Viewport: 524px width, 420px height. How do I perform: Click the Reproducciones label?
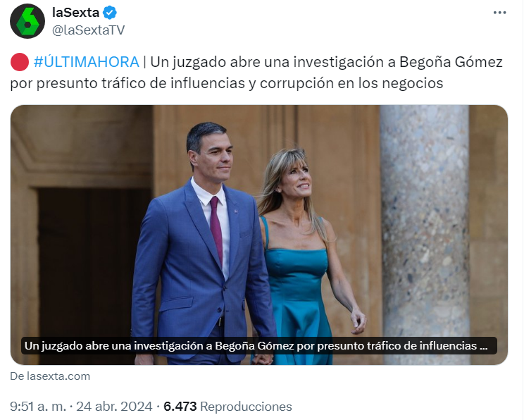(x=246, y=407)
